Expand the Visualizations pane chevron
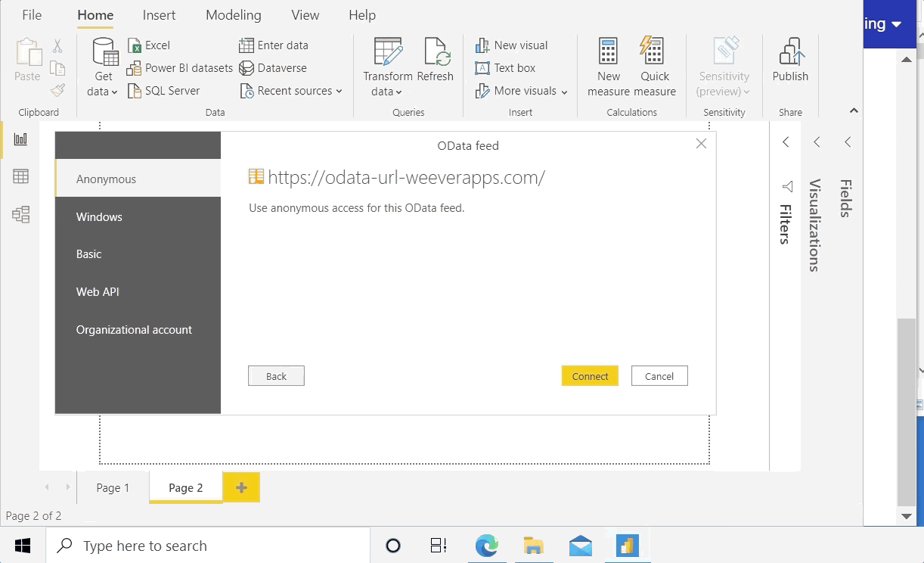The height and width of the screenshot is (563, 924). click(817, 142)
